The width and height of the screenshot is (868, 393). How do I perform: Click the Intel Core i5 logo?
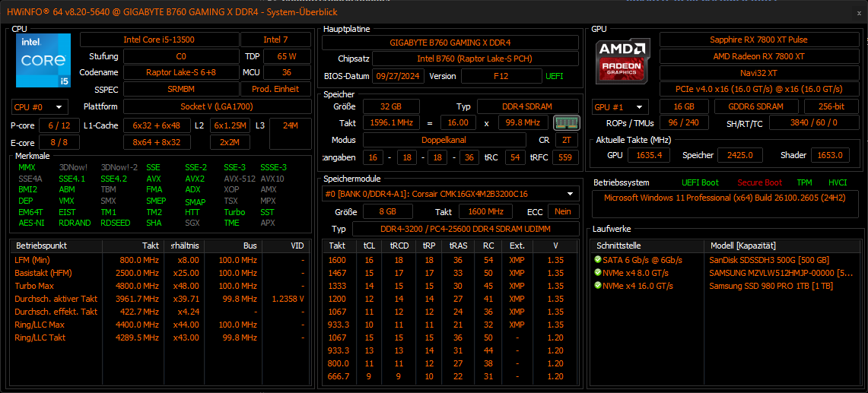coord(43,60)
